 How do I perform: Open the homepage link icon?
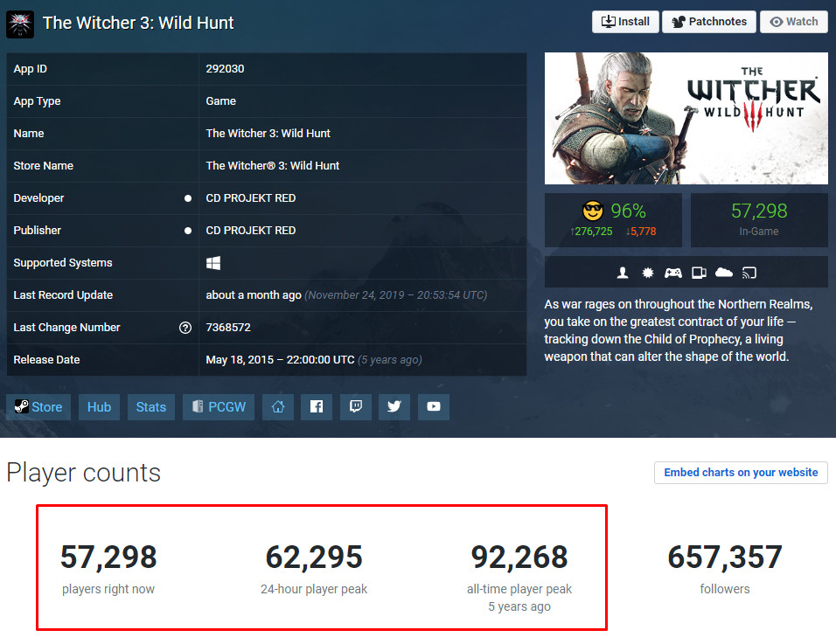coord(278,407)
